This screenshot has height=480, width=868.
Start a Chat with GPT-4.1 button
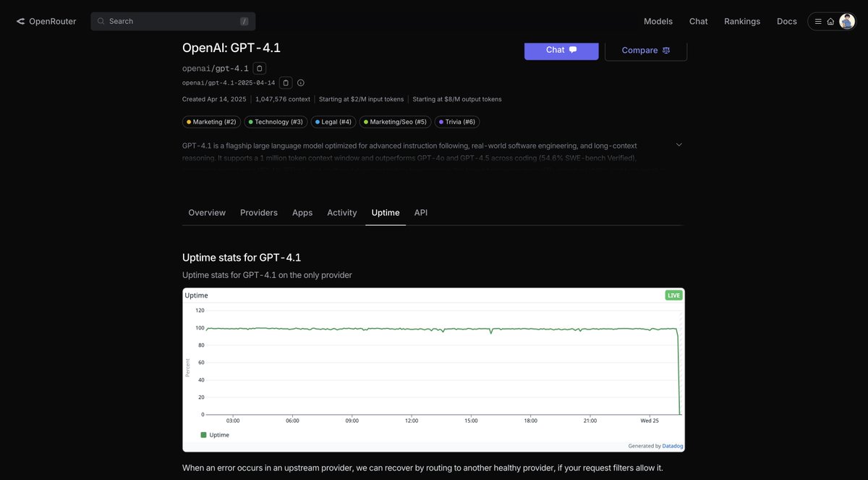561,50
